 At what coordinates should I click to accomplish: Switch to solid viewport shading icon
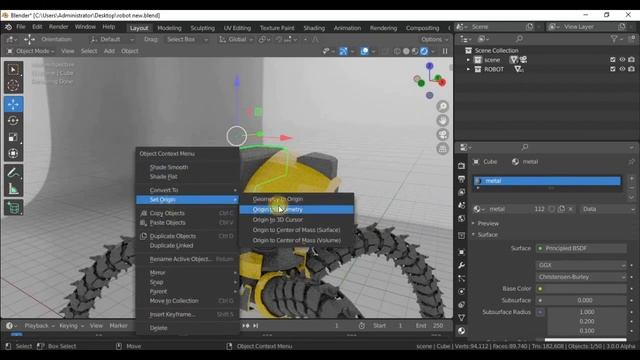coord(406,51)
